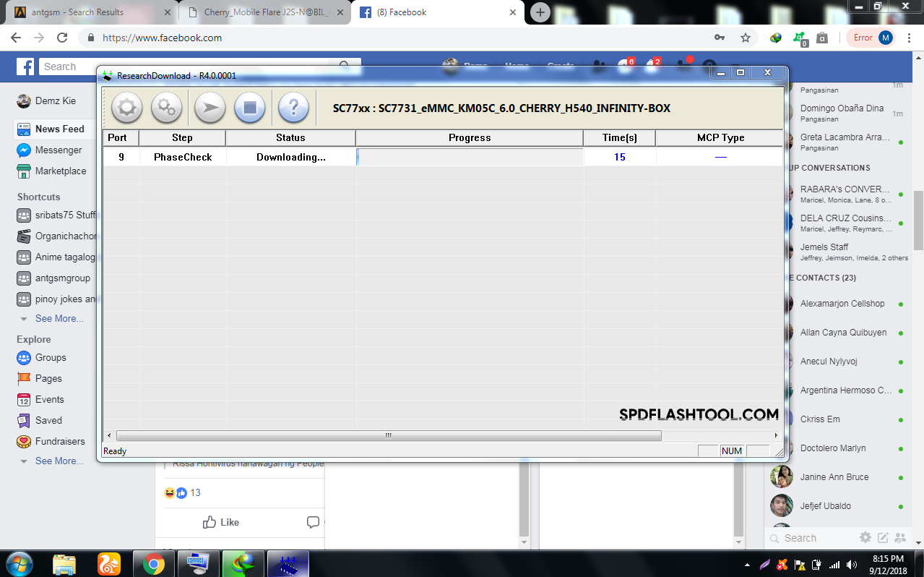The width and height of the screenshot is (924, 577).
Task: Click Chrome icon in the taskbar
Action: point(153,563)
